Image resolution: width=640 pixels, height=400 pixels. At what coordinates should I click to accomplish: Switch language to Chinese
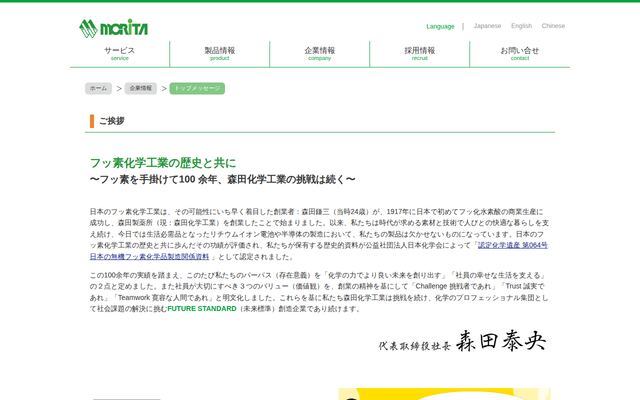(x=553, y=26)
